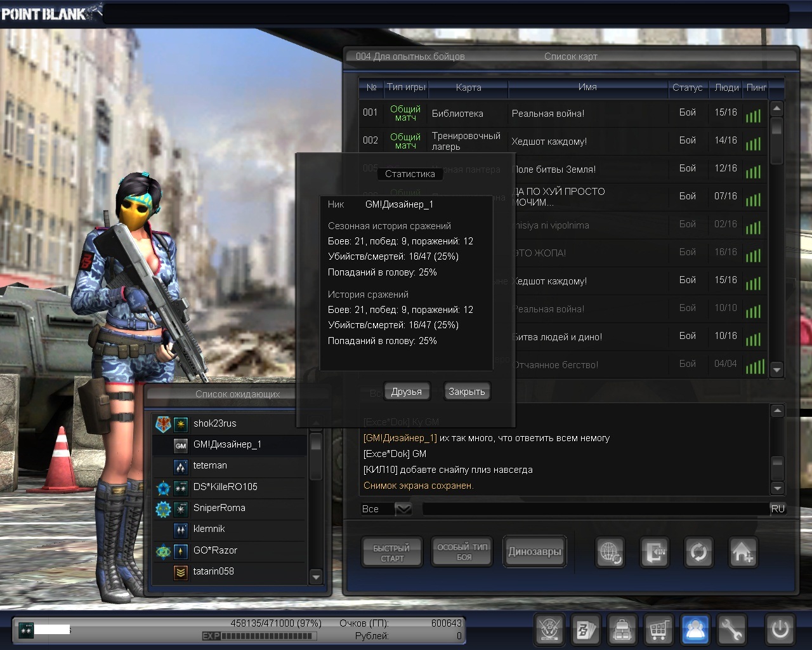Viewport: 812px width, 650px height.
Task: Sort rooms by "Карта" column header
Action: point(468,87)
